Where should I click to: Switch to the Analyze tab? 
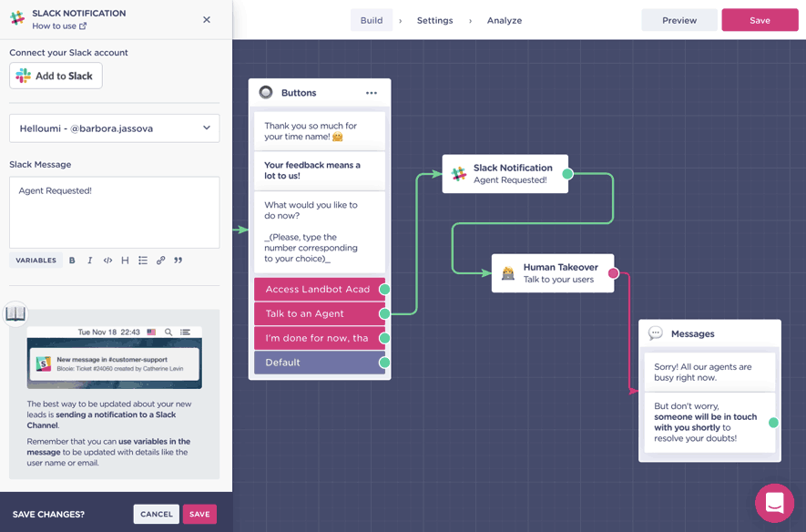[505, 20]
